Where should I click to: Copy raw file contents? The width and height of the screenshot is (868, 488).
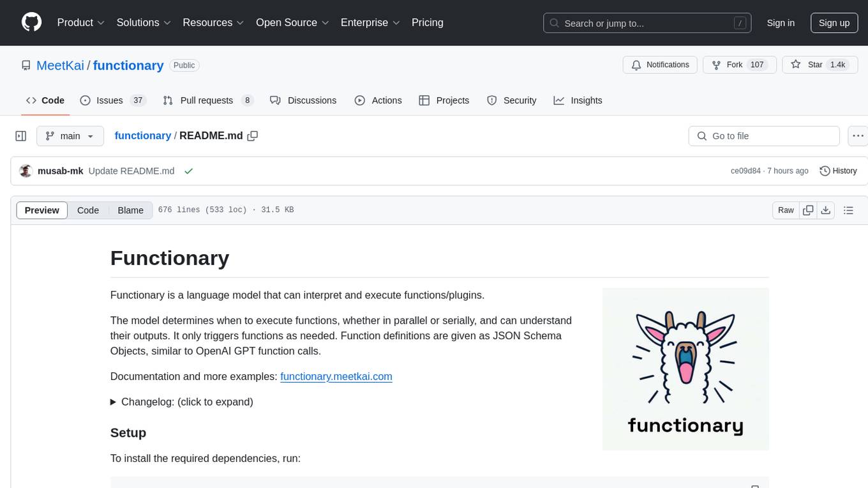coord(809,210)
